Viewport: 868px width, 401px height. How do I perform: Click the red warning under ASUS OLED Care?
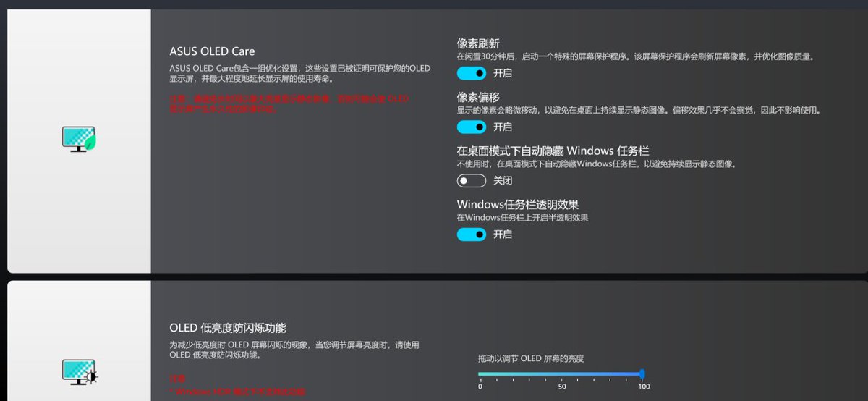[290, 104]
